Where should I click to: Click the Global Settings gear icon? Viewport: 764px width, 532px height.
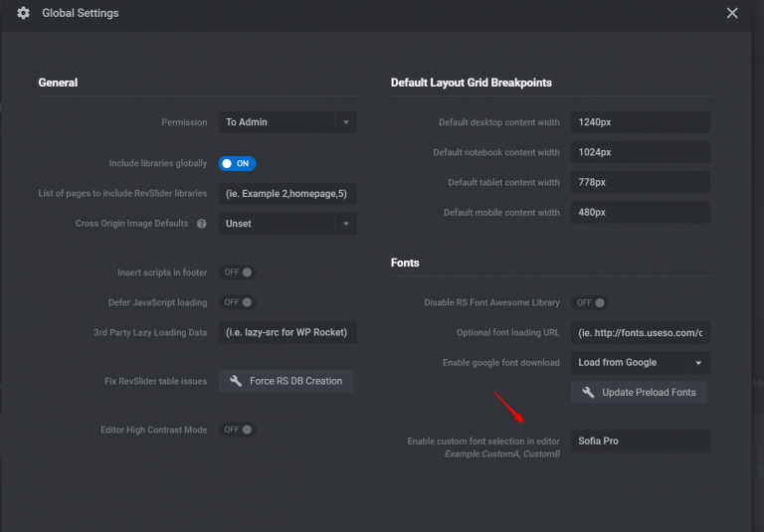pyautogui.click(x=23, y=14)
